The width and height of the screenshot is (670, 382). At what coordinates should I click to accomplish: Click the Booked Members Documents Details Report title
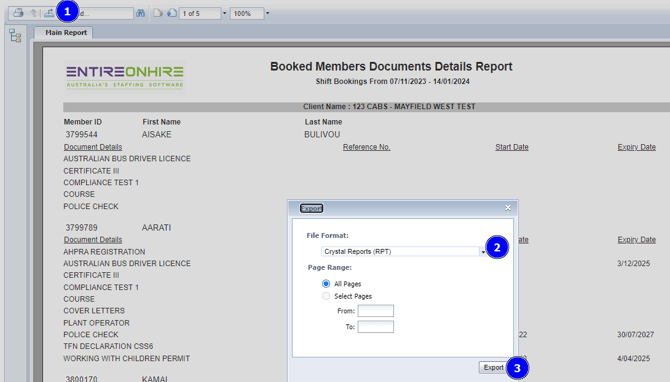pyautogui.click(x=391, y=67)
